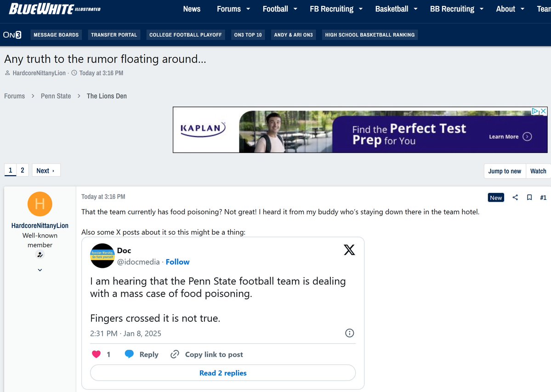Reply to the embedded tweet

142,354
